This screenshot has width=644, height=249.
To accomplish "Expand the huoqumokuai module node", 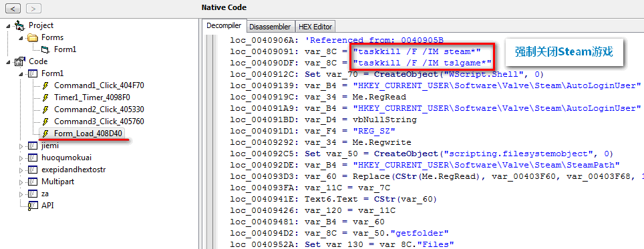I will coord(21,158).
